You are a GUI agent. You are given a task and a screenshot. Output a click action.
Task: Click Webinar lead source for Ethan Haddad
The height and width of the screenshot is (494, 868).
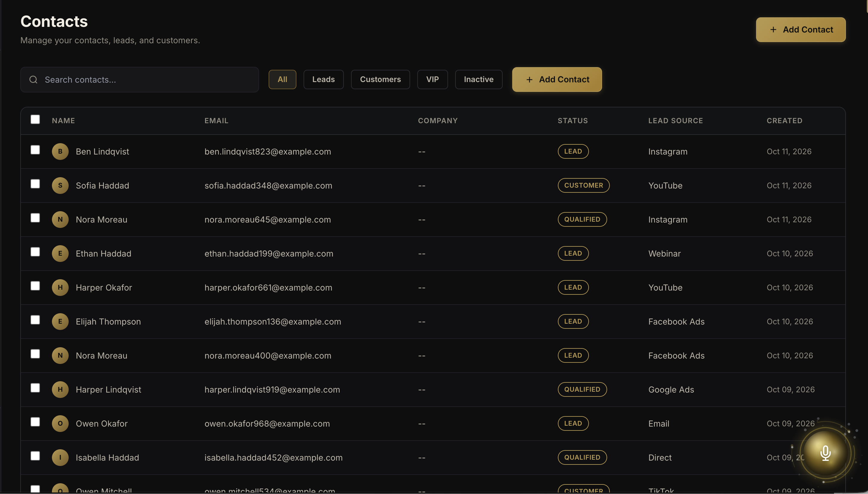(x=664, y=254)
